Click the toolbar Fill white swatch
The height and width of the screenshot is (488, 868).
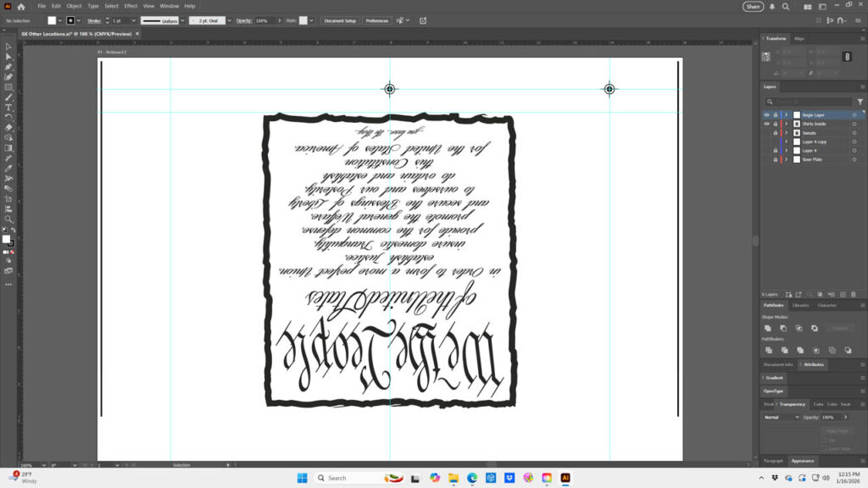pyautogui.click(x=6, y=238)
